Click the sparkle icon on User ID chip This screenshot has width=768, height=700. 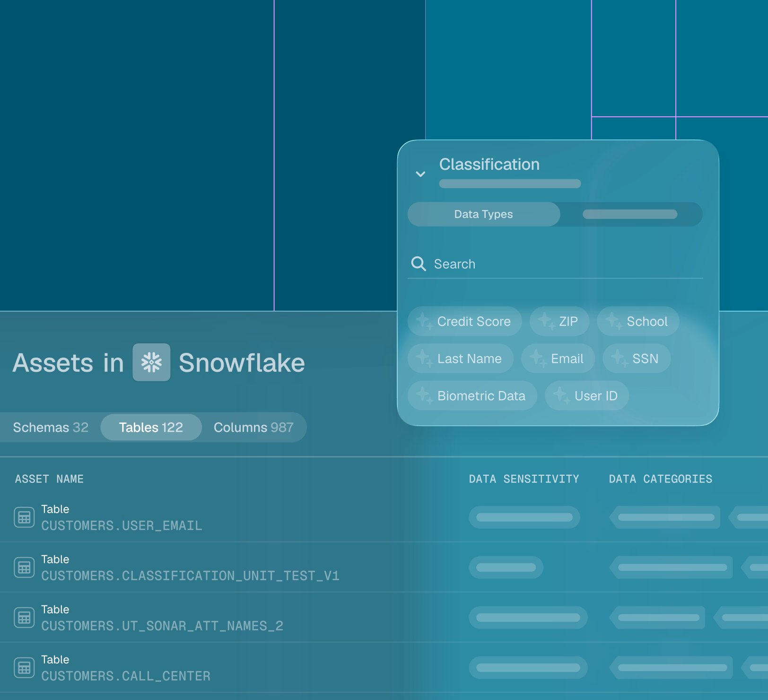561,395
